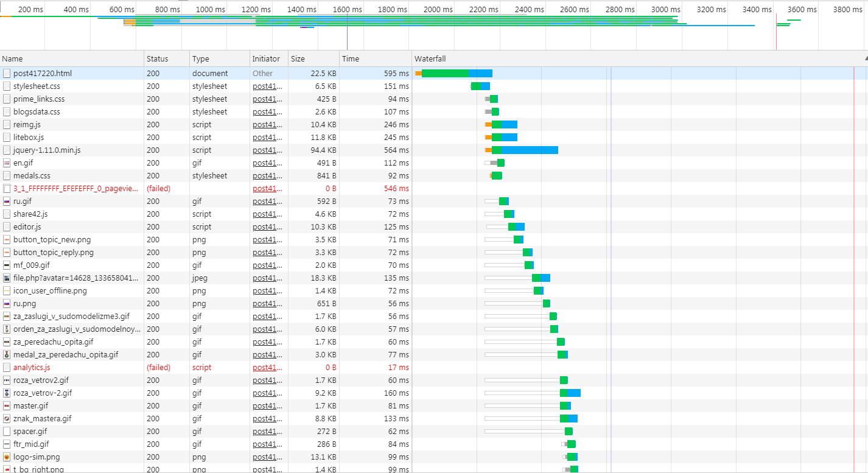Click the file icon beside share42.js
Image resolution: width=868 pixels, height=473 pixels.
7,214
